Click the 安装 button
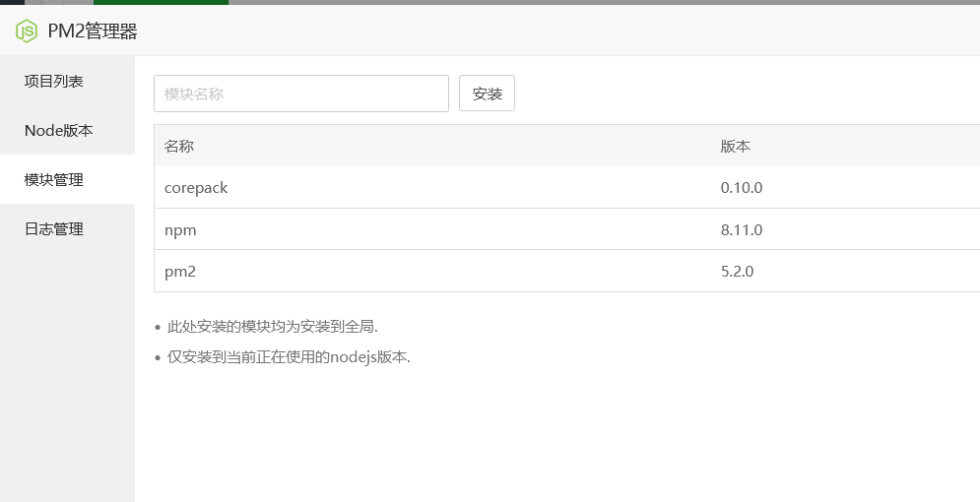The height and width of the screenshot is (502, 980). (x=487, y=94)
